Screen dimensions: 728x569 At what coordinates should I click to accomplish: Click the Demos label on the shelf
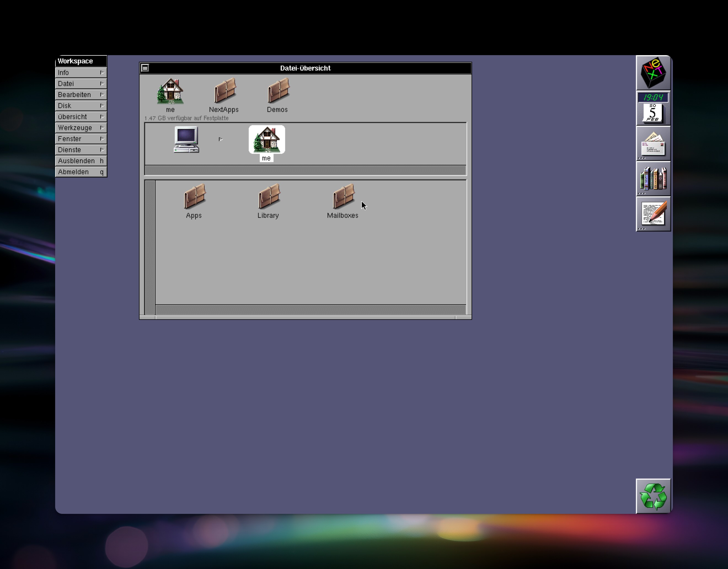[x=277, y=109]
